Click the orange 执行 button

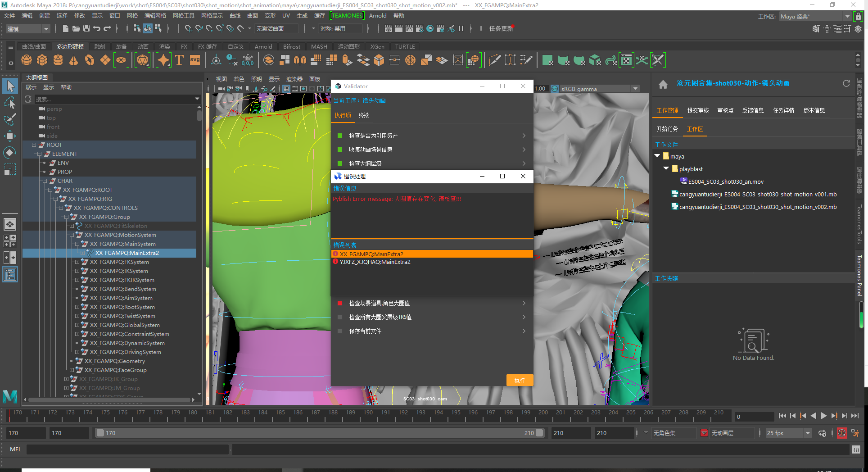tap(520, 381)
